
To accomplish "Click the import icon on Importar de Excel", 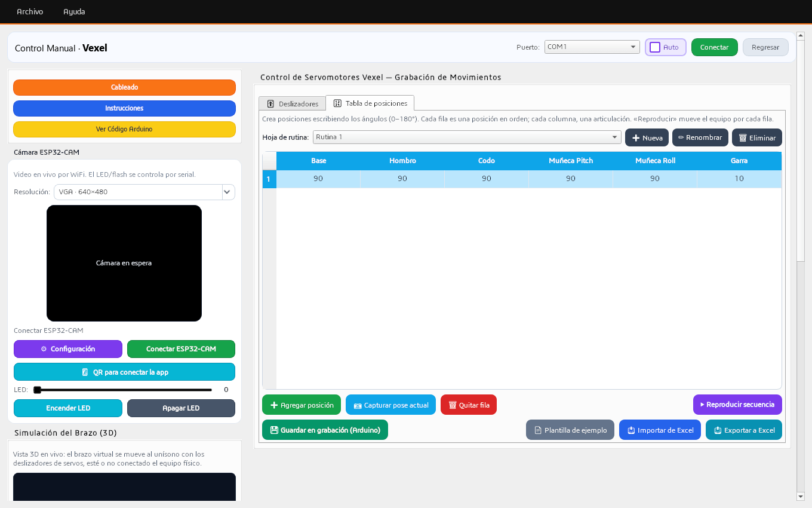I will [x=631, y=430].
